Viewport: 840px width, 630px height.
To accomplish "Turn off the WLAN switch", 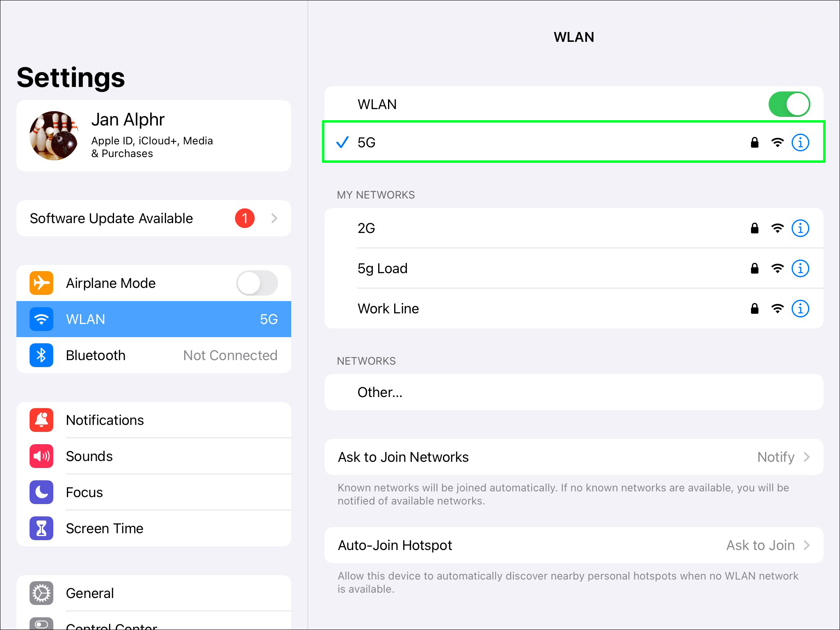I will click(x=789, y=104).
